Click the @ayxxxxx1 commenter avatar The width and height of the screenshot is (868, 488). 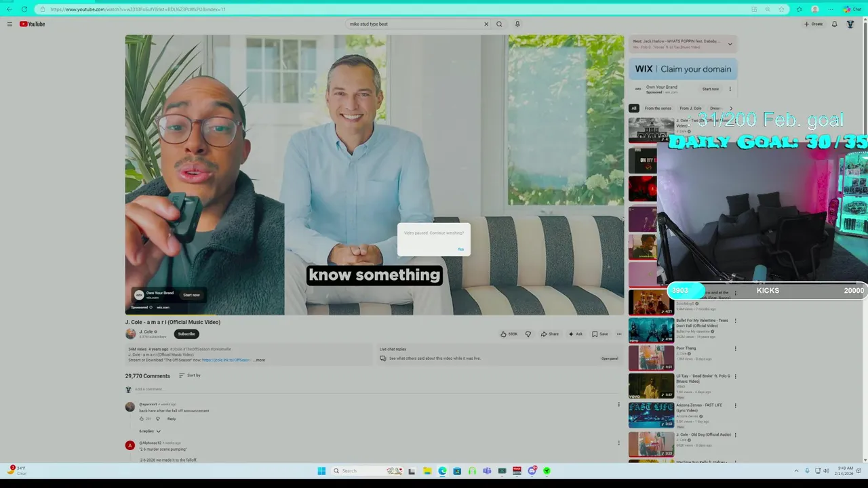click(130, 407)
